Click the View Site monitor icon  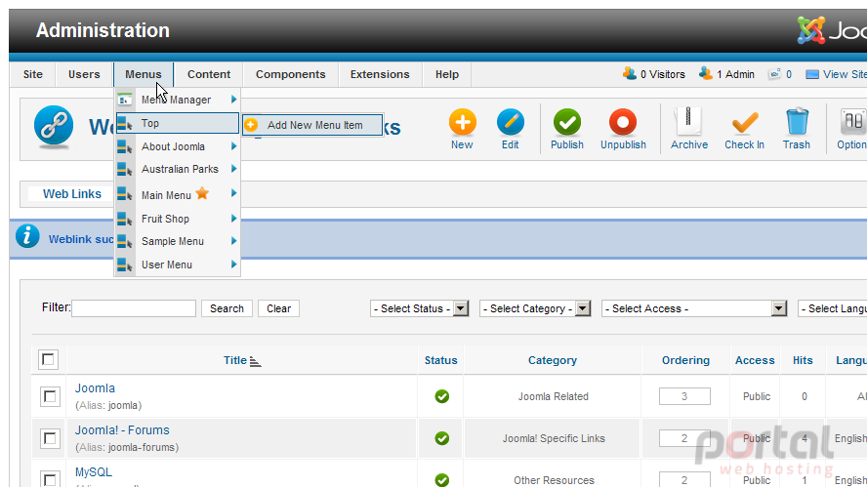[x=812, y=74]
